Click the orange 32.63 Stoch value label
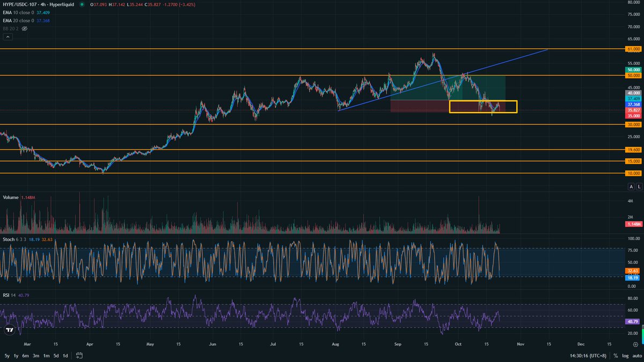The height and width of the screenshot is (362, 644). point(633,271)
